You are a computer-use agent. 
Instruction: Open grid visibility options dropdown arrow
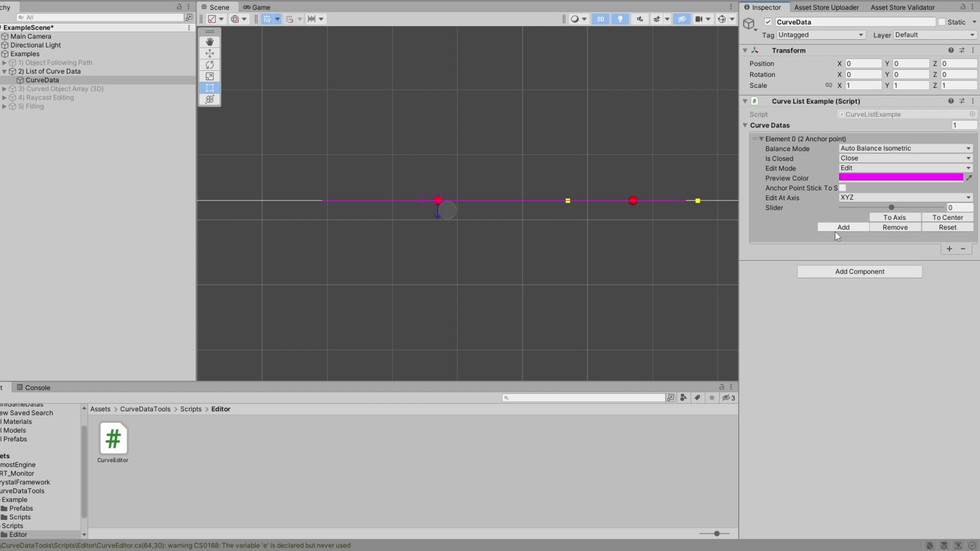coord(278,19)
